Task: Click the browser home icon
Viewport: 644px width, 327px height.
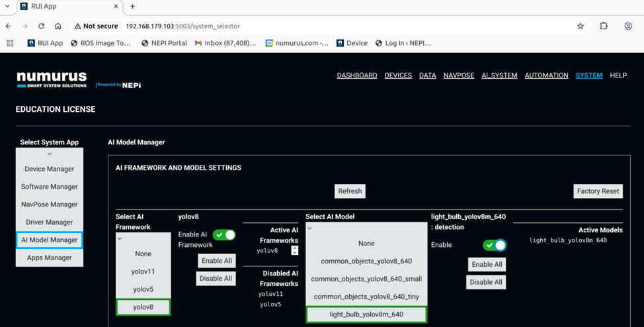Action: tap(58, 26)
